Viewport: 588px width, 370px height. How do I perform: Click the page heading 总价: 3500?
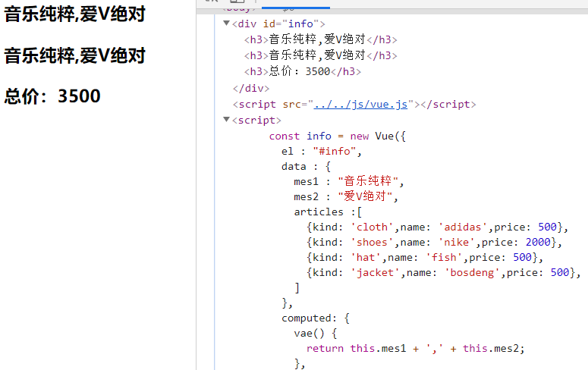[52, 96]
